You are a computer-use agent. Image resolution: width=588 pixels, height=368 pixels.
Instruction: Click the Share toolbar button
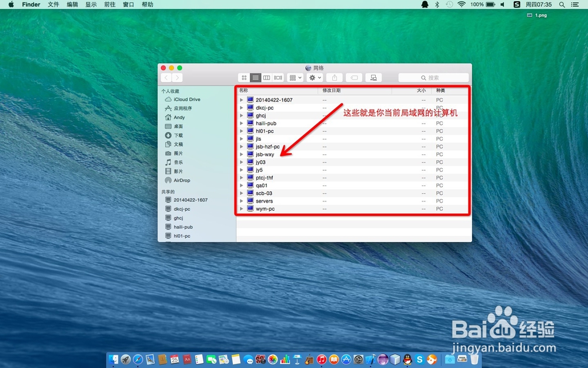tap(335, 78)
